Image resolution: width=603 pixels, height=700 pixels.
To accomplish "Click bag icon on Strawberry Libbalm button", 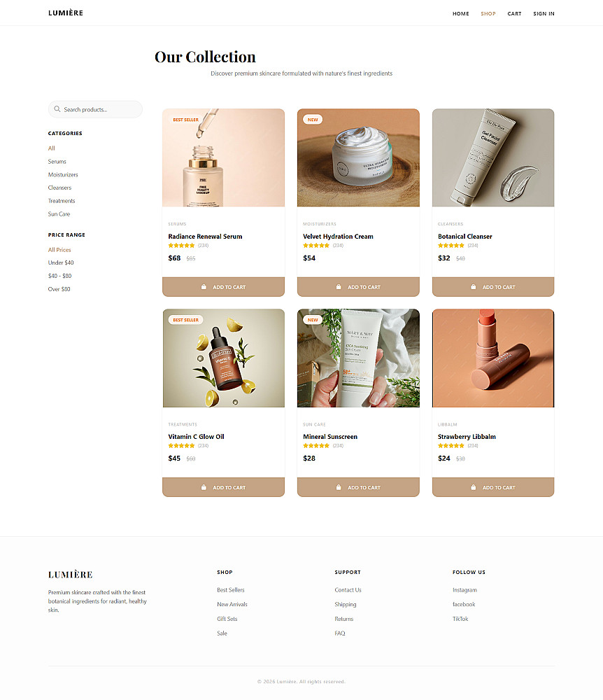I will tap(473, 487).
